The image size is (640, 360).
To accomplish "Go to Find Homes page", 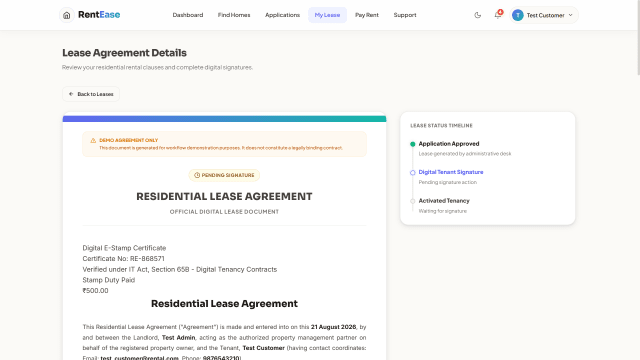I will coord(234,15).
